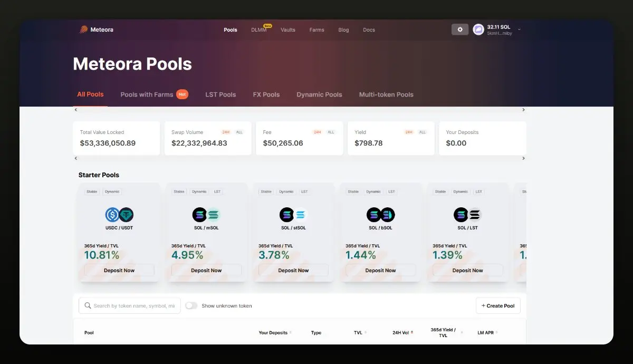Viewport: 633px width, 364px height.
Task: Expand the wallet account dropdown chevron
Action: [519, 30]
